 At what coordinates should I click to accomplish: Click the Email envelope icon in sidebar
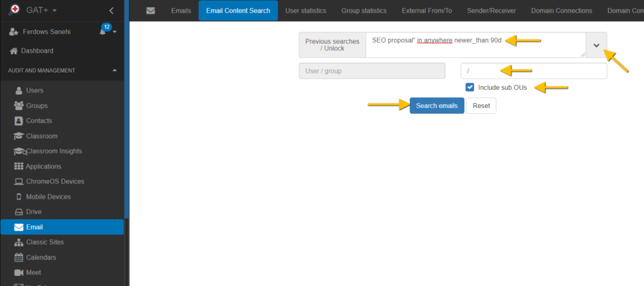point(18,227)
